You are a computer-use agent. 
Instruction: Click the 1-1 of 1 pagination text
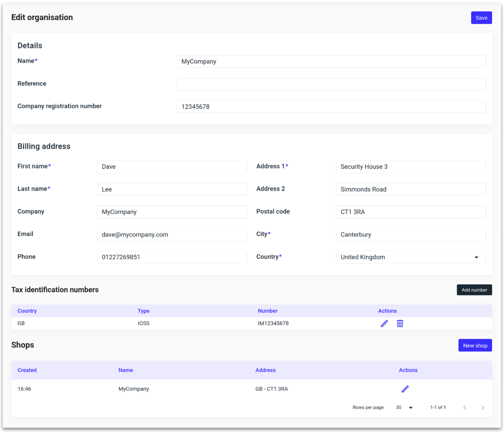(438, 407)
